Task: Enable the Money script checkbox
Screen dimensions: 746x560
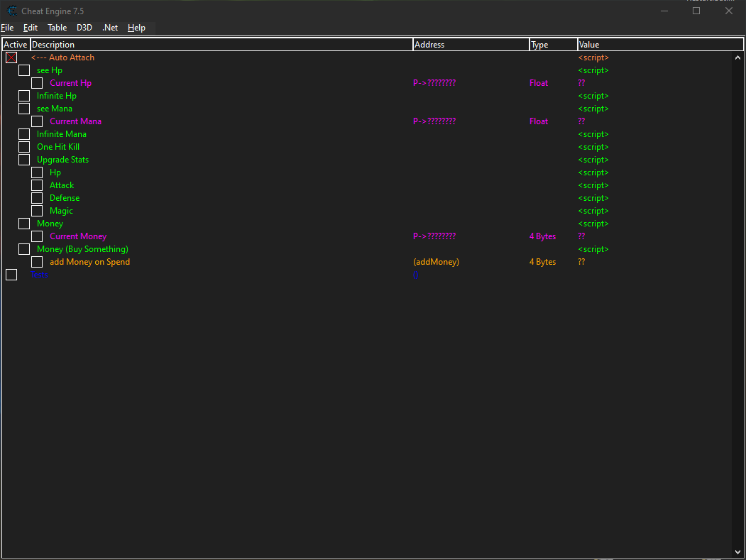Action: pyautogui.click(x=24, y=224)
